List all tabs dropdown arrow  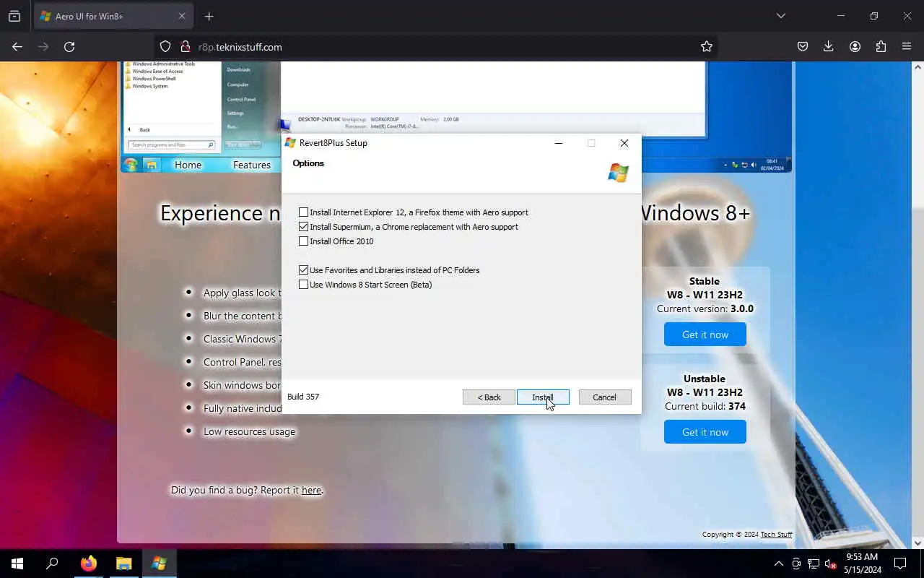781,16
